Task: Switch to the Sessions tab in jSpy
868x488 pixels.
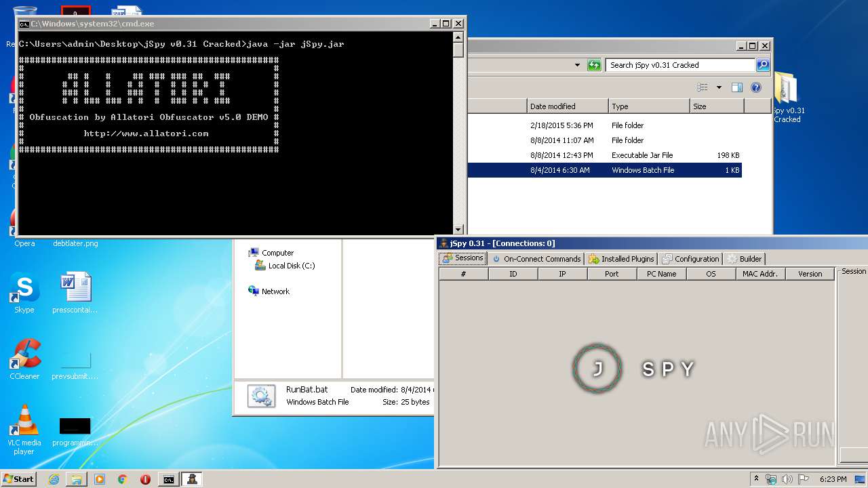Action: [463, 258]
